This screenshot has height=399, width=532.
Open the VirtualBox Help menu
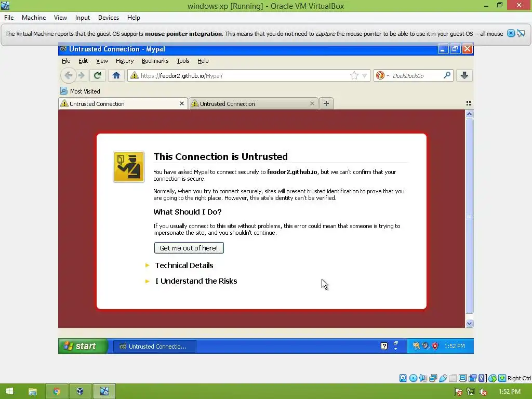pyautogui.click(x=134, y=18)
